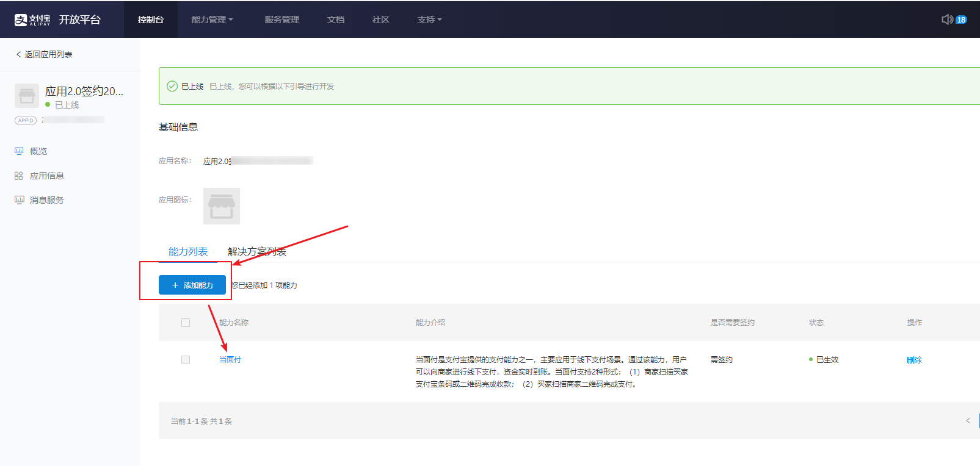Open the 文档 nav item

click(x=336, y=20)
